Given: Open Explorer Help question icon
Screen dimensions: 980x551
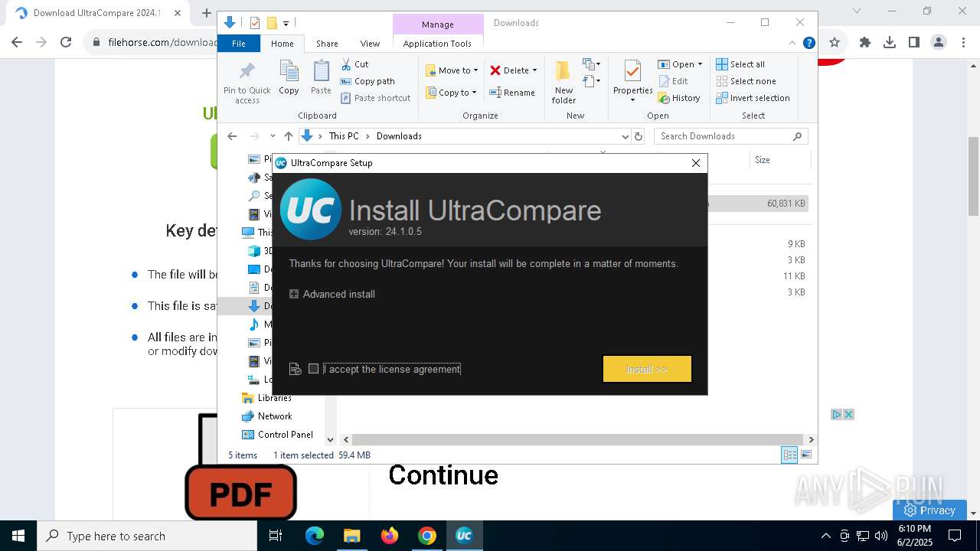Looking at the screenshot, I should [x=808, y=44].
